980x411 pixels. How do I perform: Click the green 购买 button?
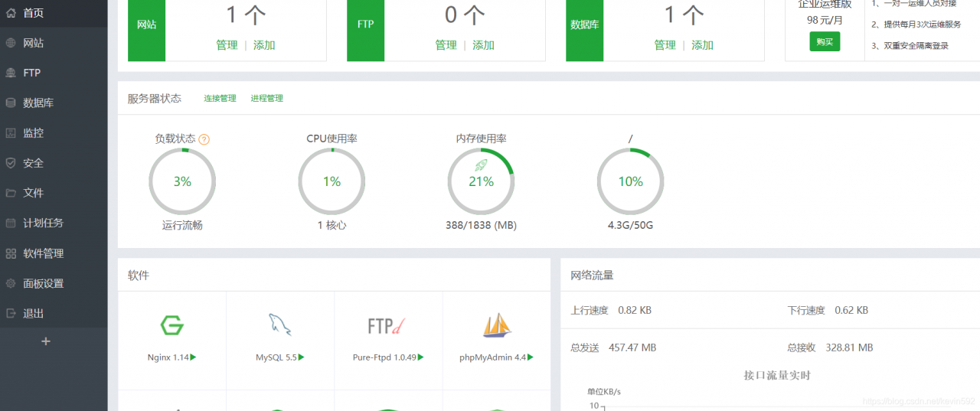pos(825,42)
